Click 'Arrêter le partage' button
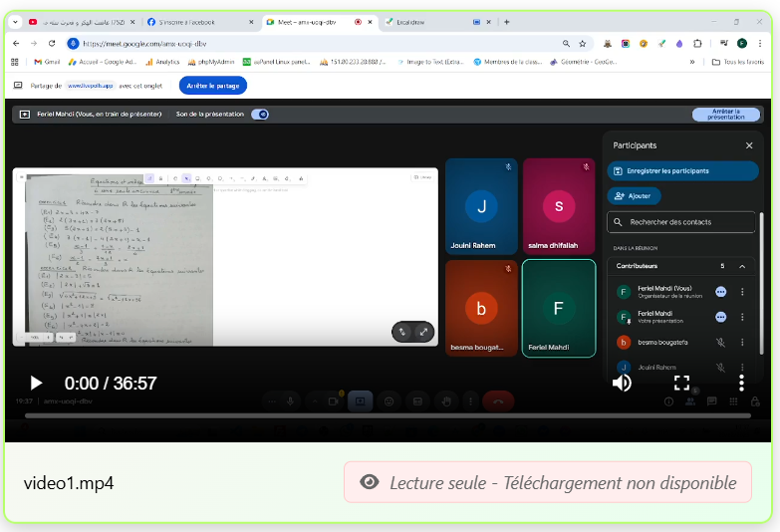780x532 pixels. (213, 86)
